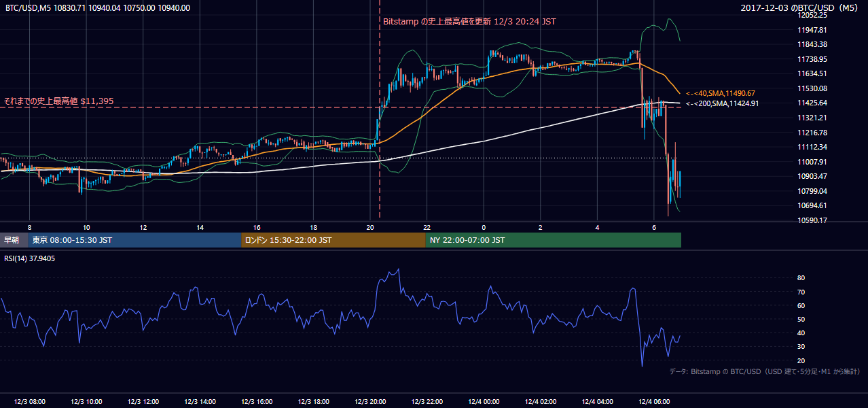Select the 'Bitstamp の史上最高値を更新 12/3 20:24 JST' annotation

coord(469,22)
